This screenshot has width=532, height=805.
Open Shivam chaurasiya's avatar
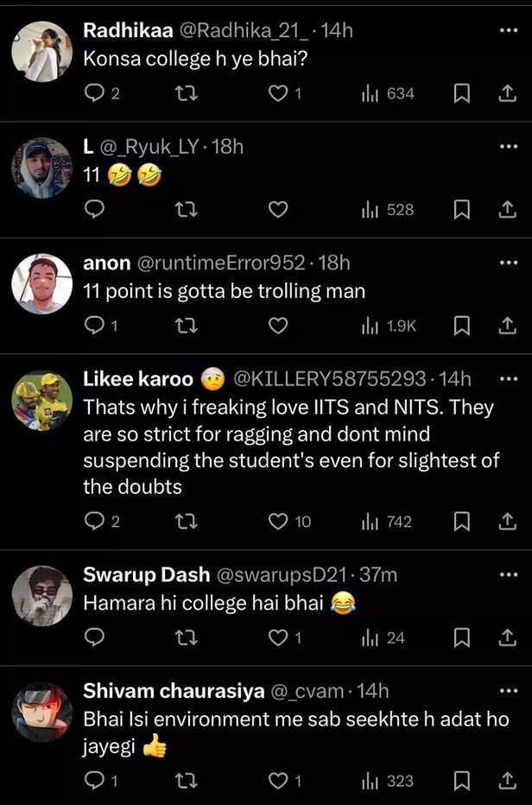coord(41,712)
